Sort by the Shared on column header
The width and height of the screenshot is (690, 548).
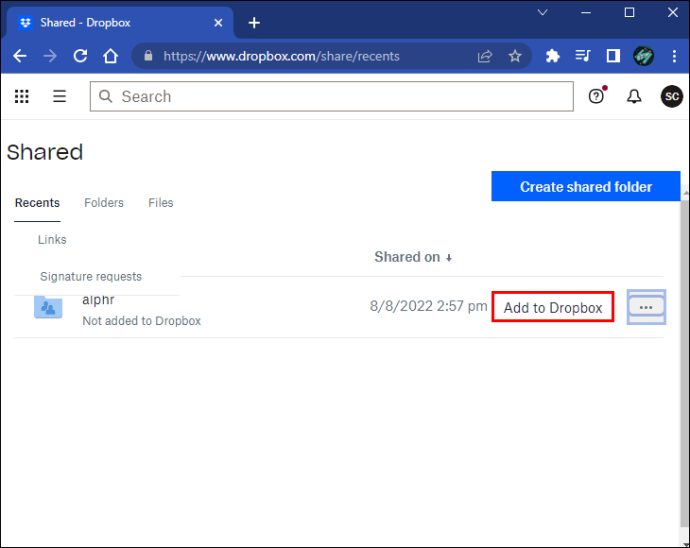[413, 257]
